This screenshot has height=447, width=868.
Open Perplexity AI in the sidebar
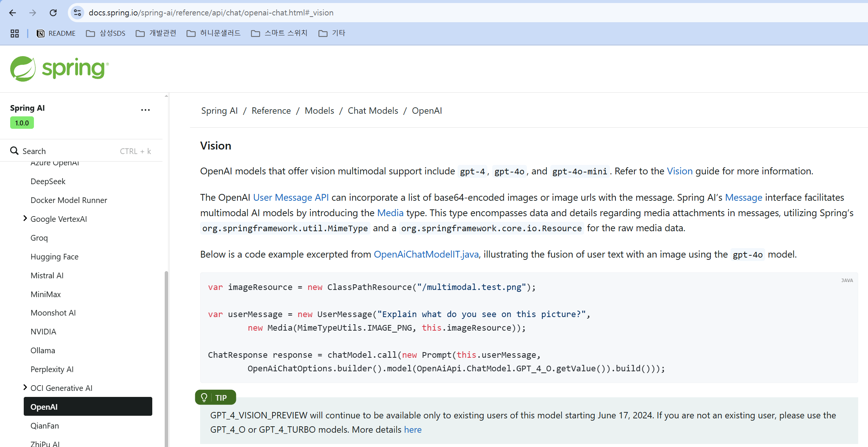click(x=52, y=369)
